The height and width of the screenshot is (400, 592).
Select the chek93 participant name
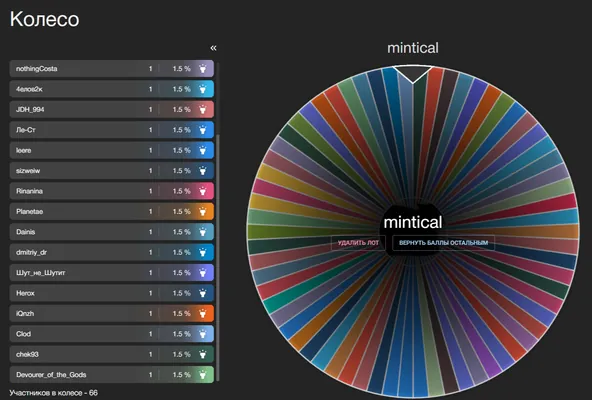pos(27,354)
